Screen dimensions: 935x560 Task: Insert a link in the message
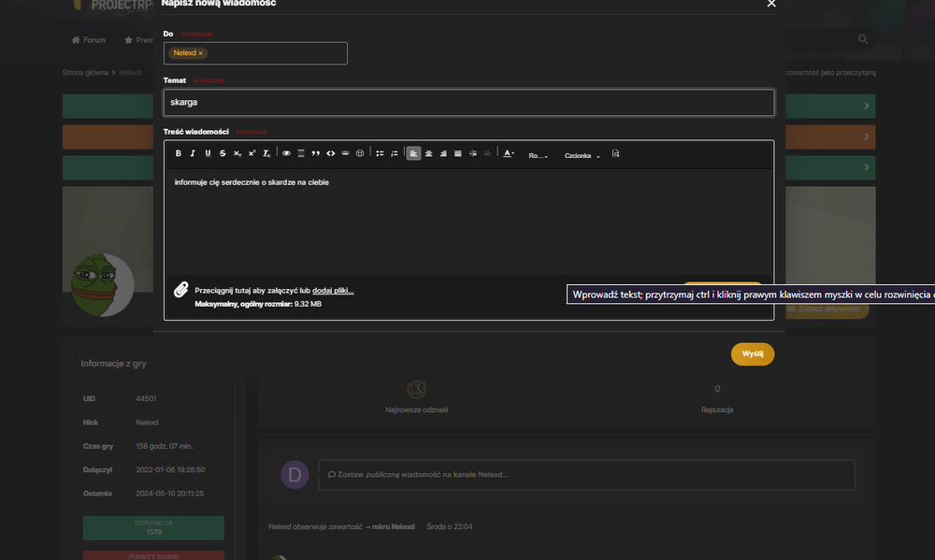click(345, 154)
